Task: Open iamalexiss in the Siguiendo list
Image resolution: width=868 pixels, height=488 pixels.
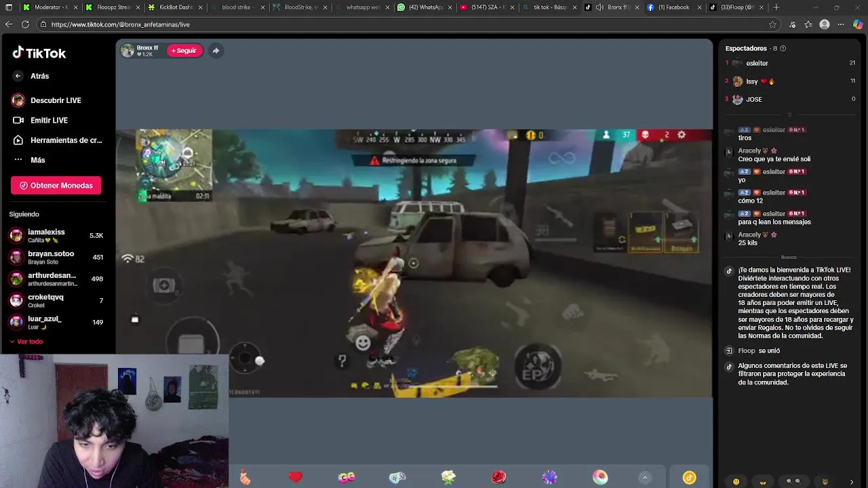Action: [56, 236]
